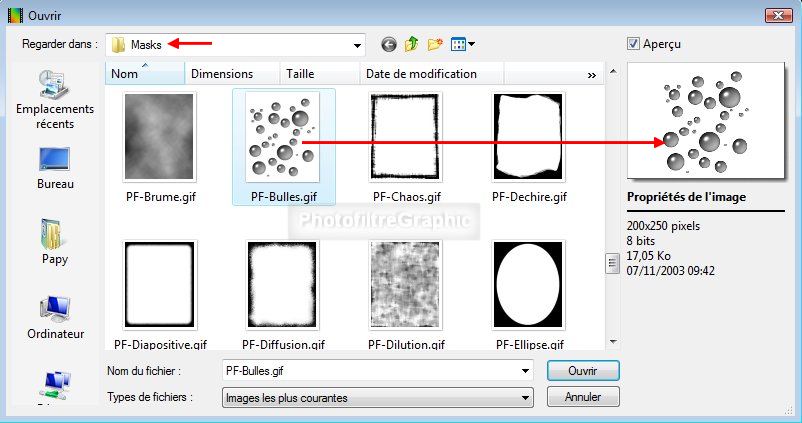Show hidden columns via chevron
Screen dimensions: 802x423
591,75
